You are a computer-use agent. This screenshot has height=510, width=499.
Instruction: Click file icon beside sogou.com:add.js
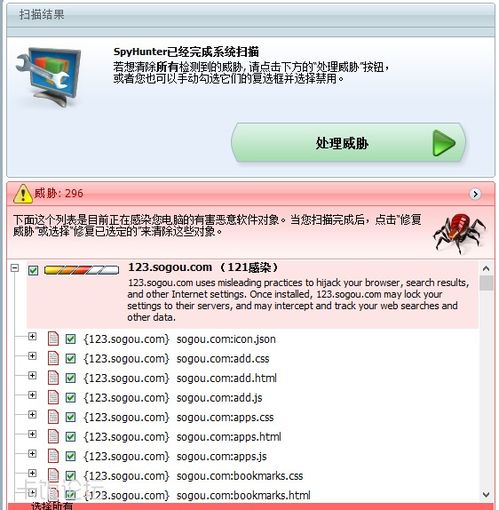pyautogui.click(x=53, y=397)
